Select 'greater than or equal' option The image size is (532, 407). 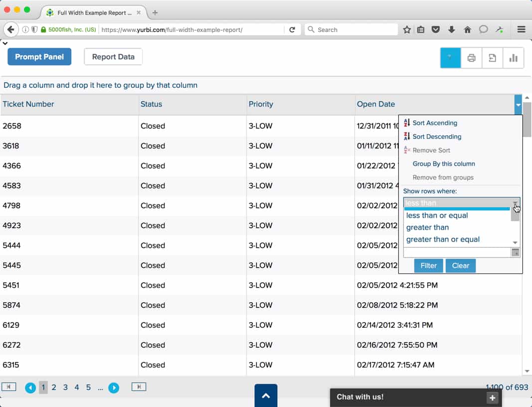(443, 240)
